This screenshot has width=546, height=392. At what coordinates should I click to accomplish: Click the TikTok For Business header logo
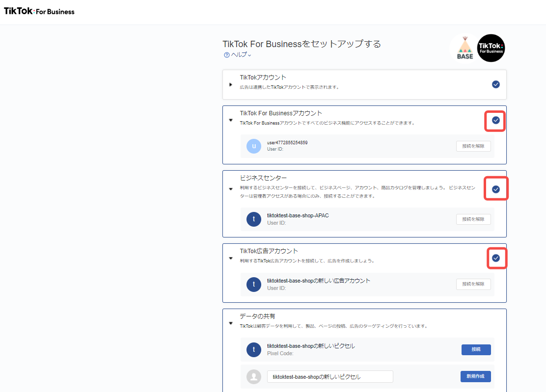[39, 11]
